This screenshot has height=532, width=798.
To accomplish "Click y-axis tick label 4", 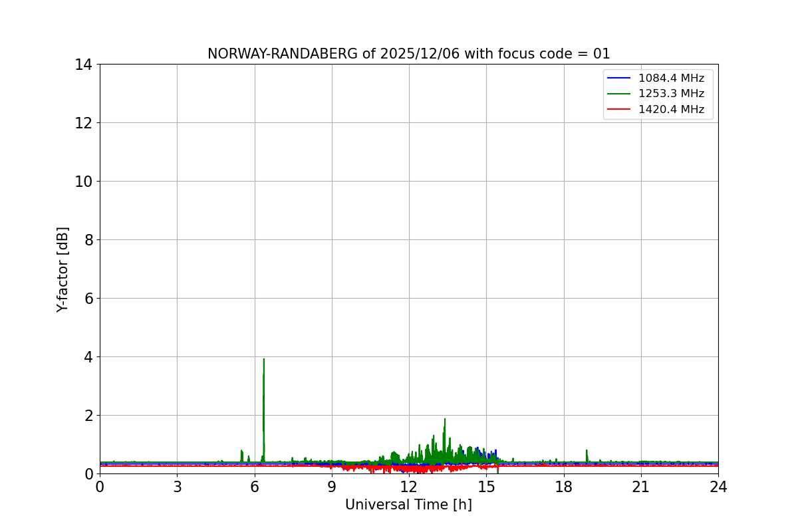I will click(x=88, y=357).
